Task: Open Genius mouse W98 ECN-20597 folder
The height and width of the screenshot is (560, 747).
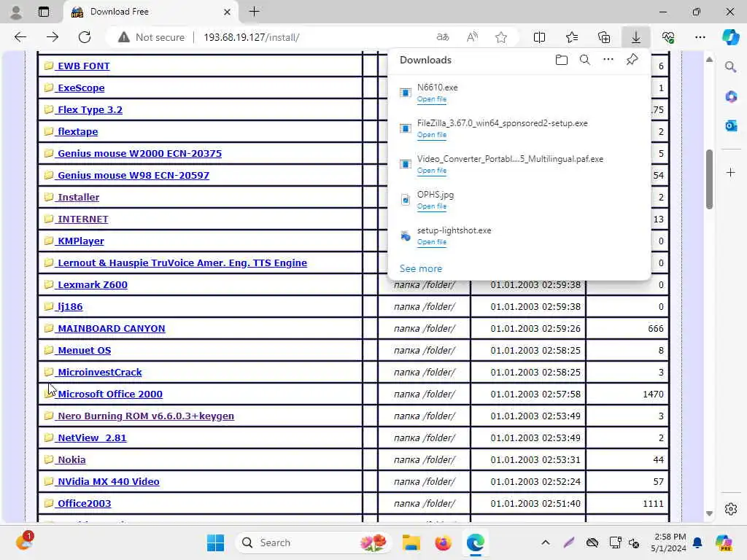Action: click(x=133, y=175)
